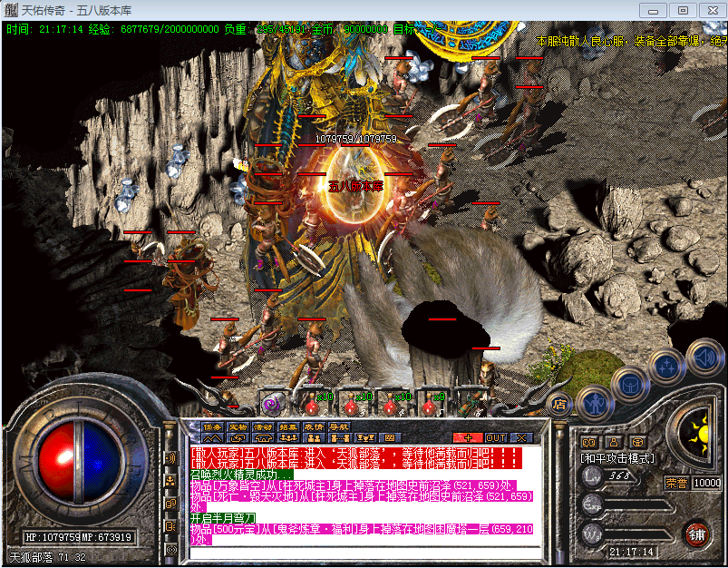
Task: Click the 开启半月弯刀 chat message
Action: pos(223,518)
